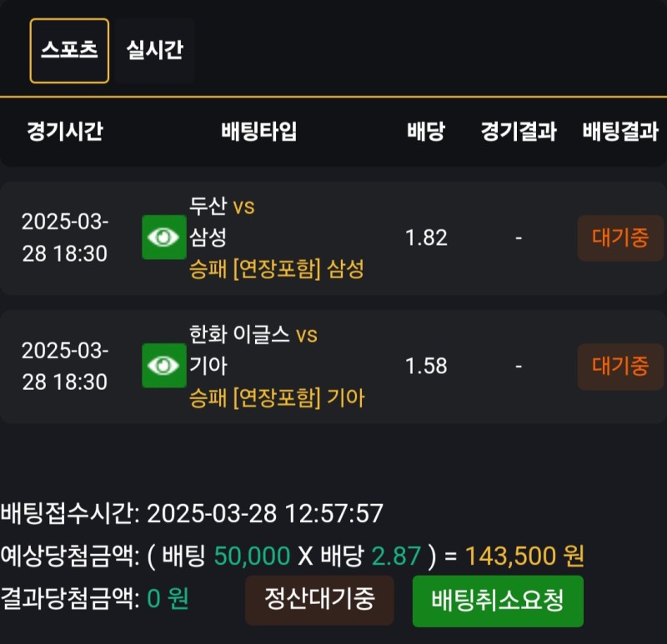Screen dimensions: 667x644
Task: Click 대기중 status badge for 한화 이글스 match
Action: click(x=619, y=366)
